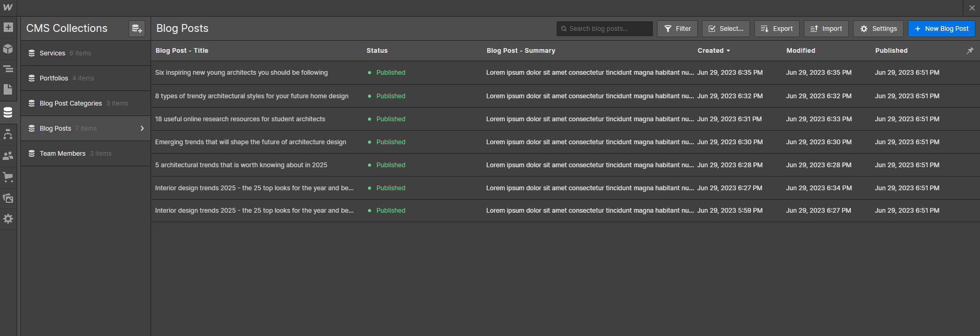Open the Navigator panel
The width and height of the screenshot is (980, 336).
[8, 69]
